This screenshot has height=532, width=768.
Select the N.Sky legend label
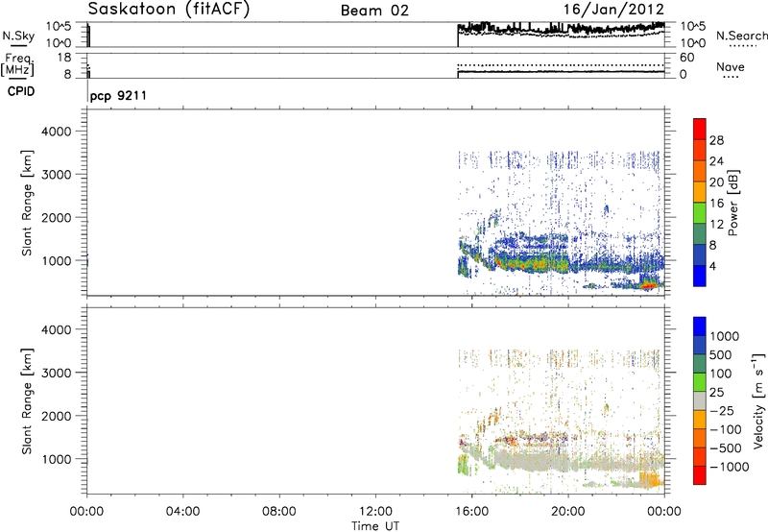pyautogui.click(x=18, y=36)
